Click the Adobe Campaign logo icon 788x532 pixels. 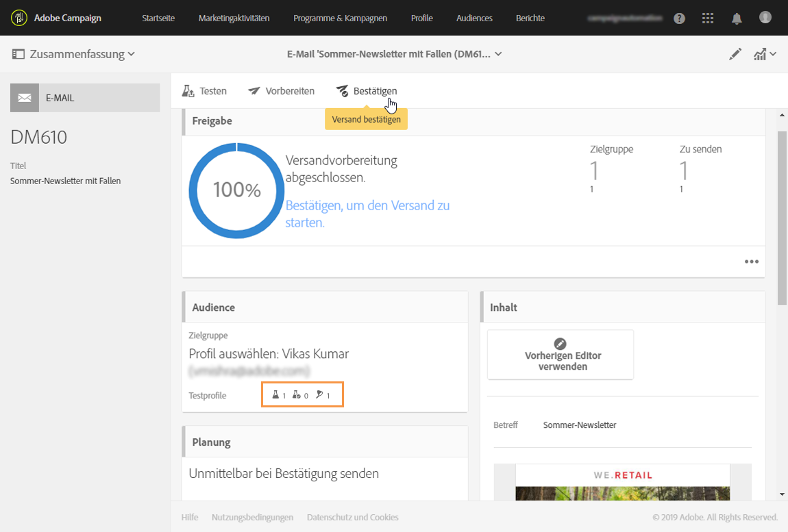pos(19,18)
